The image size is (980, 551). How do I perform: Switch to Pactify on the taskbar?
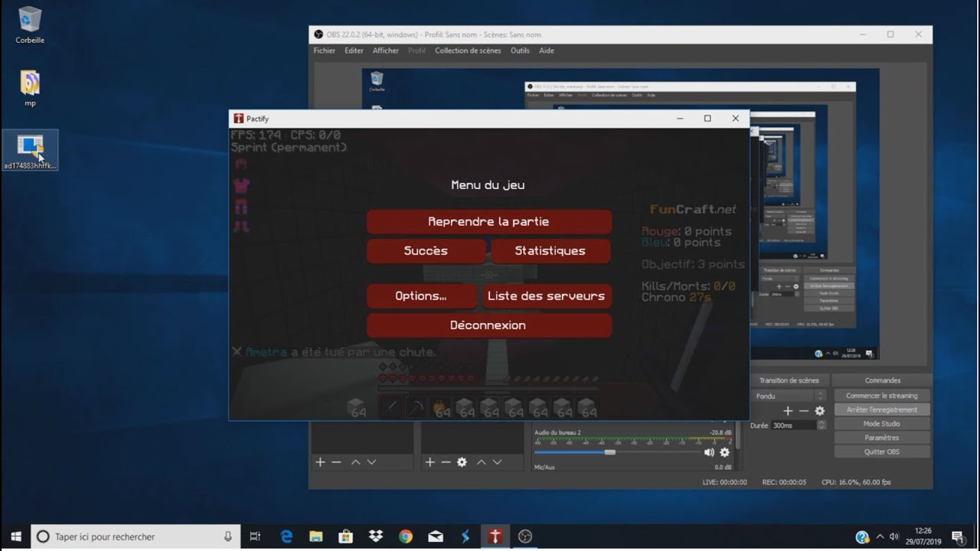[x=495, y=536]
